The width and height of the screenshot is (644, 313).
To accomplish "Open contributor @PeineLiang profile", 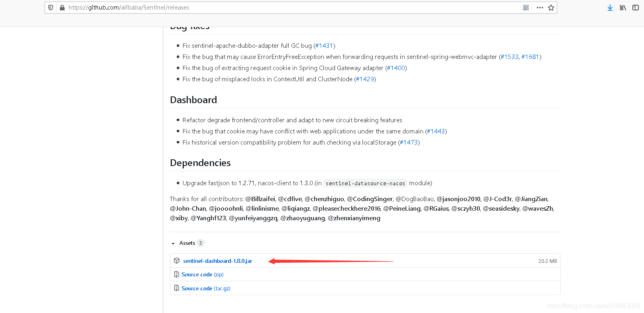I will click(402, 209).
